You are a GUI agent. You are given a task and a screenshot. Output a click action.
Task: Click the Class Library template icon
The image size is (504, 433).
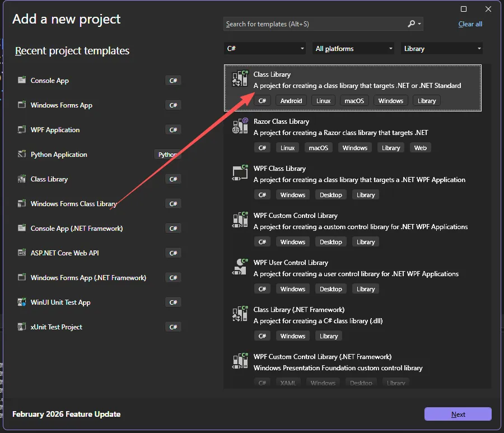pos(240,79)
